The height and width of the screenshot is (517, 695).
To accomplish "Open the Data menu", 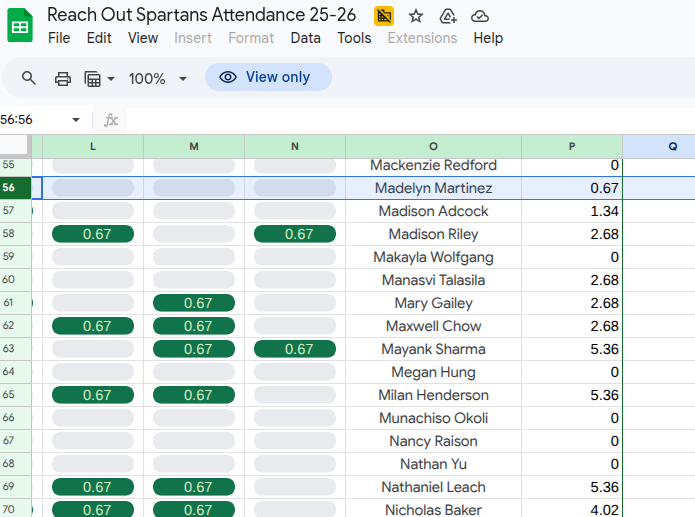I will 305,38.
